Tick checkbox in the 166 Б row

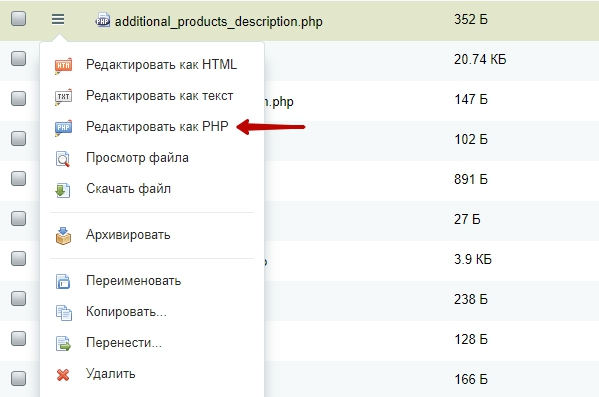[18, 379]
